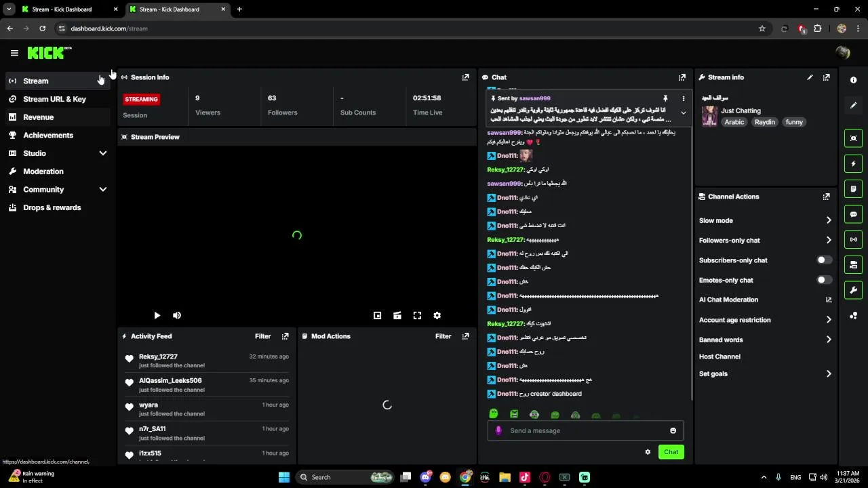Pop out the Chat panel
The height and width of the screenshot is (488, 868).
(682, 77)
